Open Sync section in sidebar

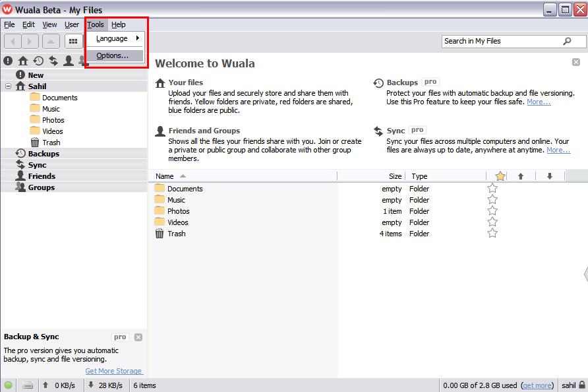click(37, 165)
